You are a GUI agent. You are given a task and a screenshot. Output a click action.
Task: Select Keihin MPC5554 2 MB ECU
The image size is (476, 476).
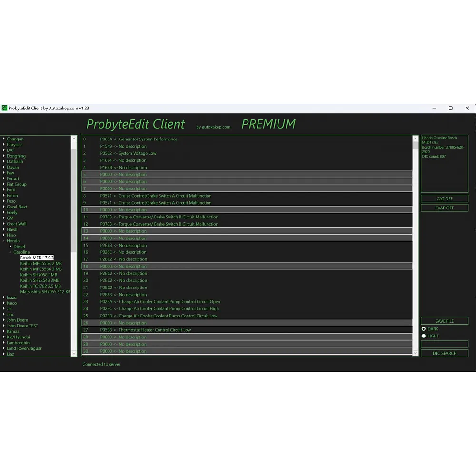40,263
